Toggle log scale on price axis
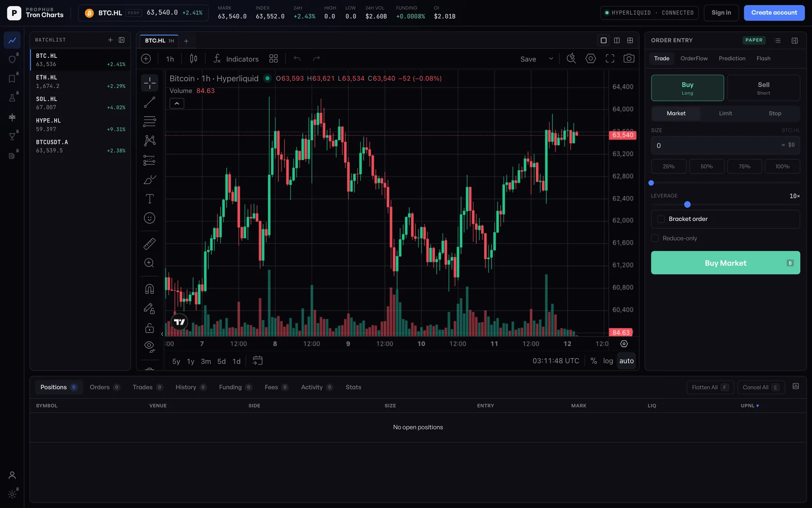 pos(608,361)
